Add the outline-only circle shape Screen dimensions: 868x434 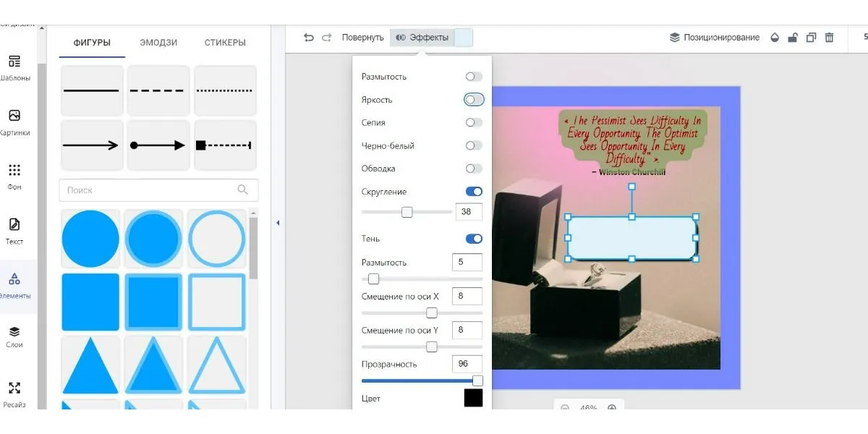click(x=217, y=239)
